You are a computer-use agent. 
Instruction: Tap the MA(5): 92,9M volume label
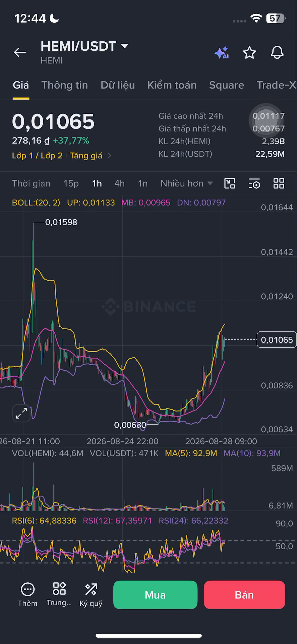click(191, 453)
